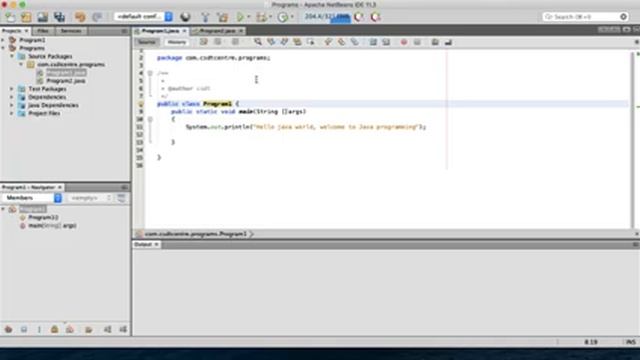Click the memory usage indicator bar
This screenshot has height=360, width=640.
(328, 17)
